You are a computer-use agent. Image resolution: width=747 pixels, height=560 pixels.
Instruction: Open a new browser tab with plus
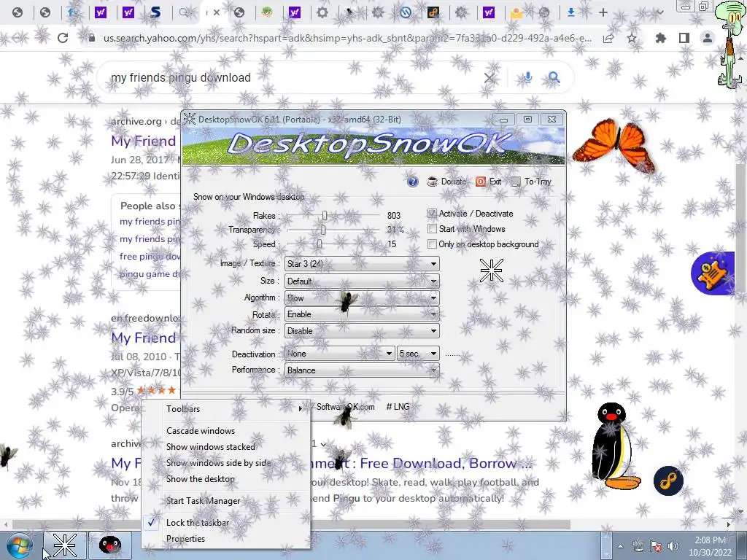(603, 12)
